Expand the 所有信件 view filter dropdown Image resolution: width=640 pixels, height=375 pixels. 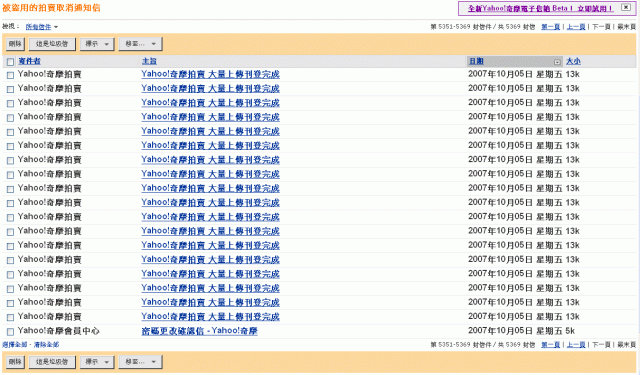tap(42, 27)
